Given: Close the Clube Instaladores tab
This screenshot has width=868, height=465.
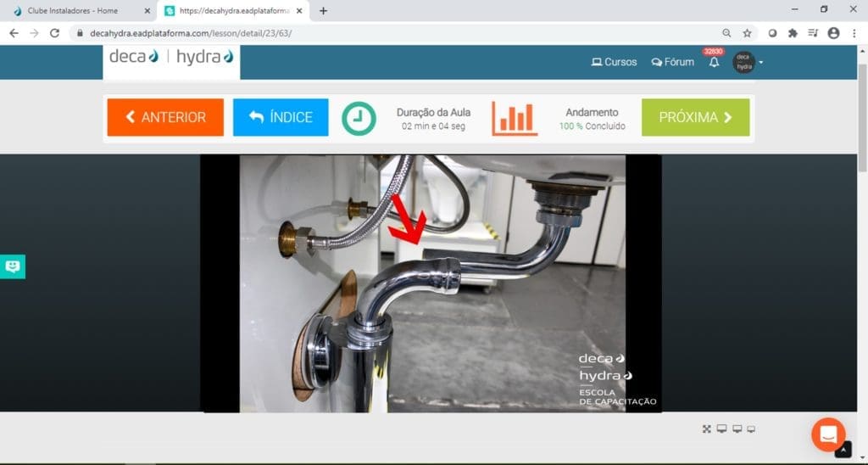Looking at the screenshot, I should tap(147, 10).
